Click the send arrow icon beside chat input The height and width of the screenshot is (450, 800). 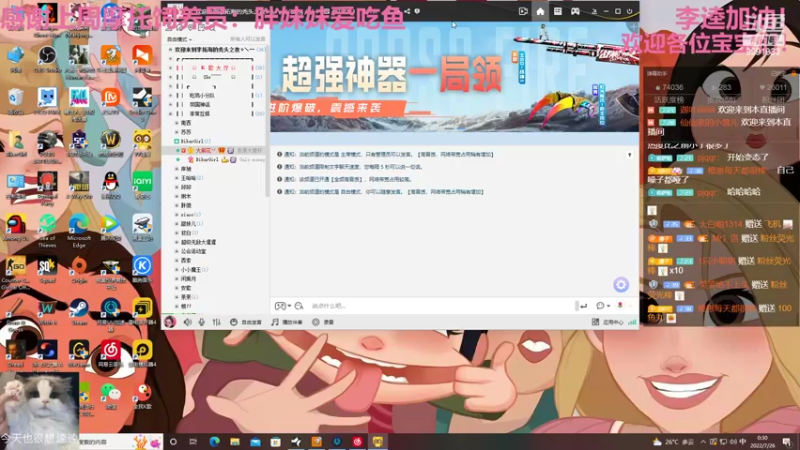[584, 306]
